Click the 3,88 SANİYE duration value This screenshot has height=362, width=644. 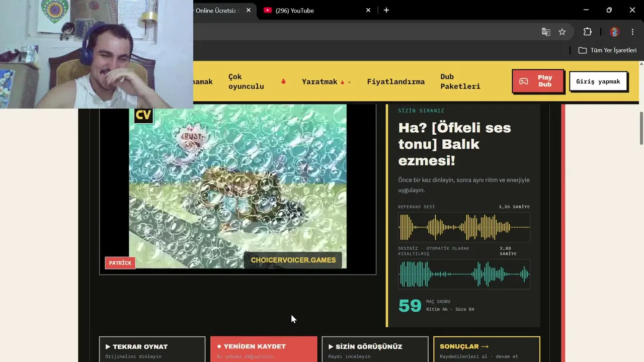508,251
